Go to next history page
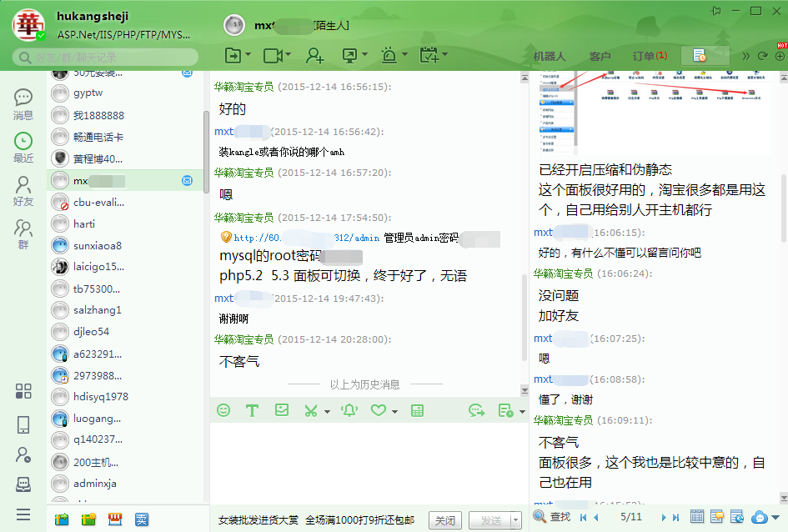This screenshot has width=788, height=532. point(664,517)
